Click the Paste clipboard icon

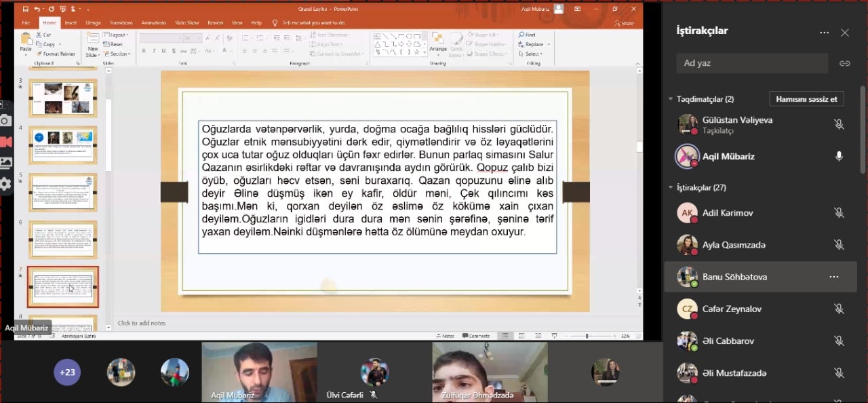point(25,39)
